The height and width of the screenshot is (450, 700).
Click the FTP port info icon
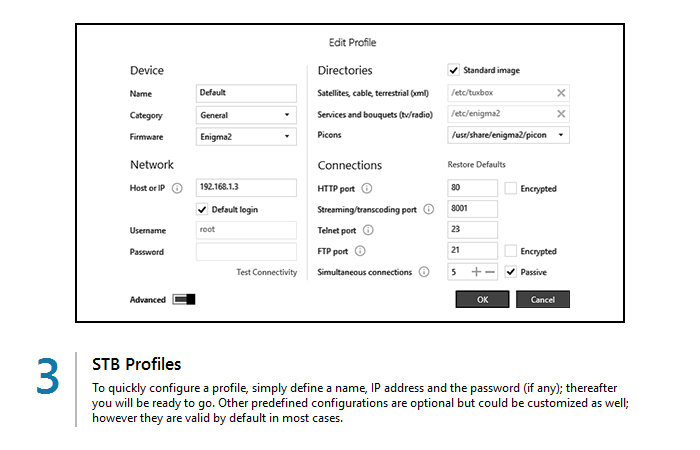(x=360, y=251)
